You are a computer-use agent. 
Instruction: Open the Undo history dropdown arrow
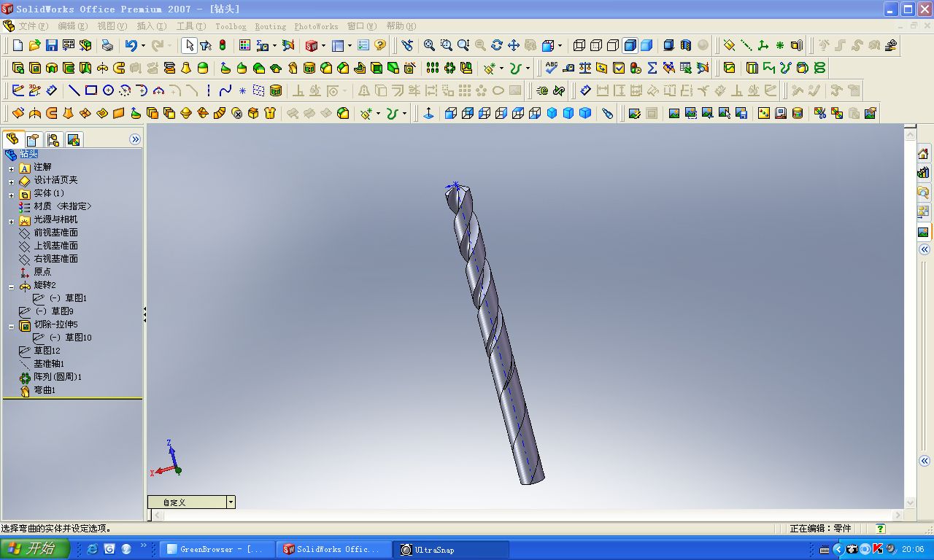[x=143, y=45]
